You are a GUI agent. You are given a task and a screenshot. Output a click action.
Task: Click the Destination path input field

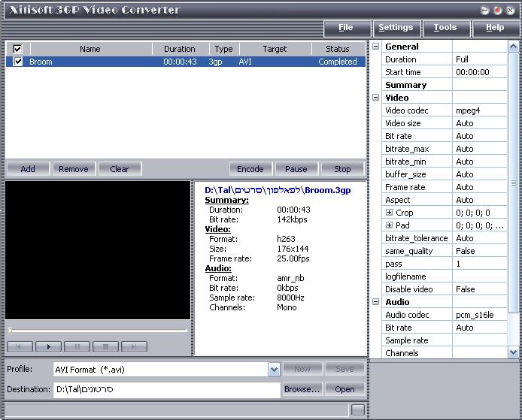pos(165,389)
